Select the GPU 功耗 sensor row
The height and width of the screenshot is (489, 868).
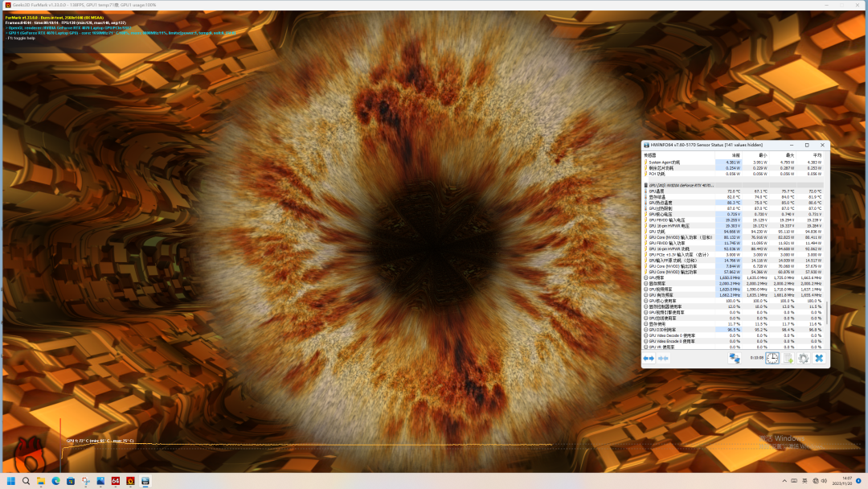734,232
